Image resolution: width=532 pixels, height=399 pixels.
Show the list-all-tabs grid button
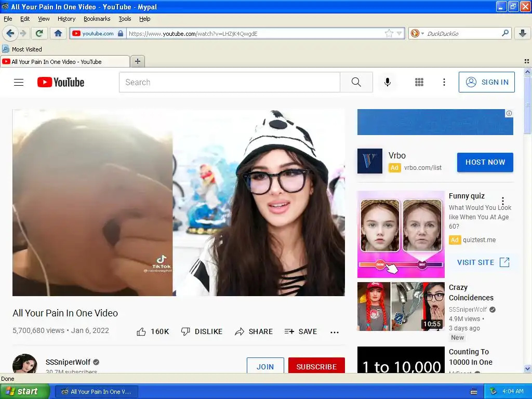pyautogui.click(x=527, y=61)
